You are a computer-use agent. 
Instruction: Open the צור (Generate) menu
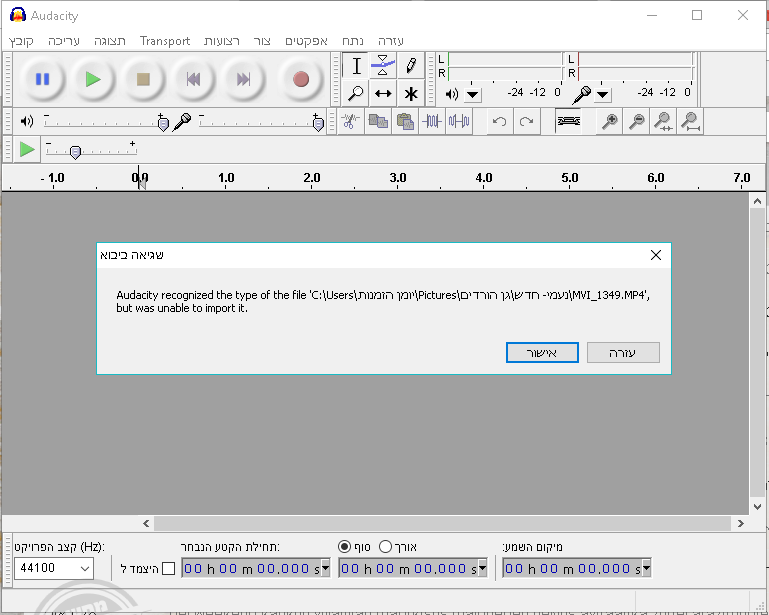[x=262, y=41]
